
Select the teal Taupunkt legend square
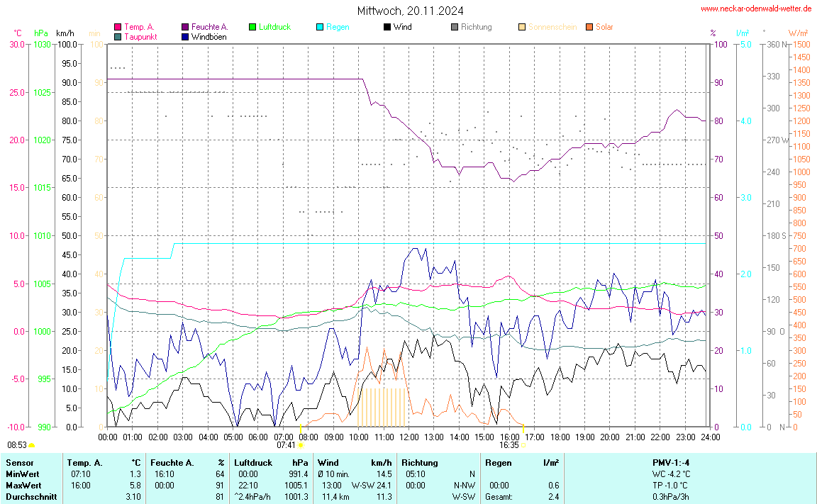[x=118, y=36]
